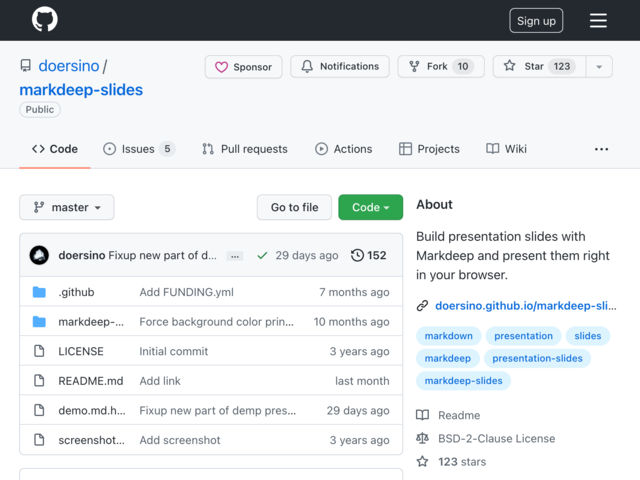Expand the green Code clone dropdown

(371, 207)
